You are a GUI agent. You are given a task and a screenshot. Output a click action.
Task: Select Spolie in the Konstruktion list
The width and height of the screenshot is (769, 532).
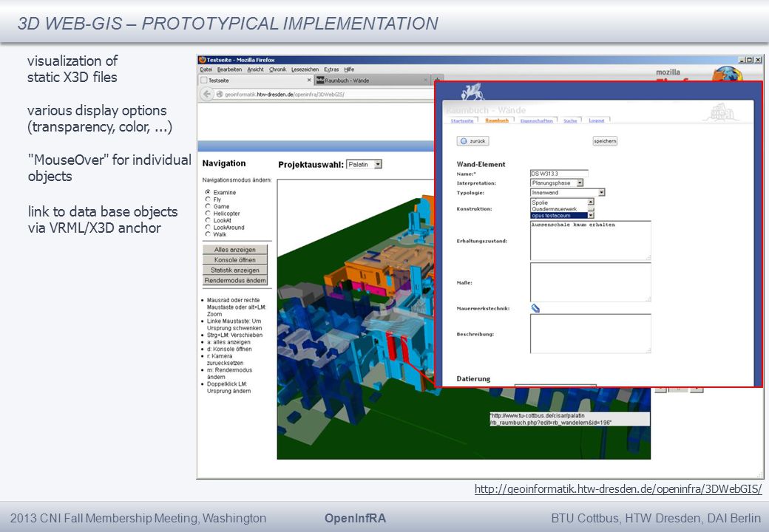[559, 202]
